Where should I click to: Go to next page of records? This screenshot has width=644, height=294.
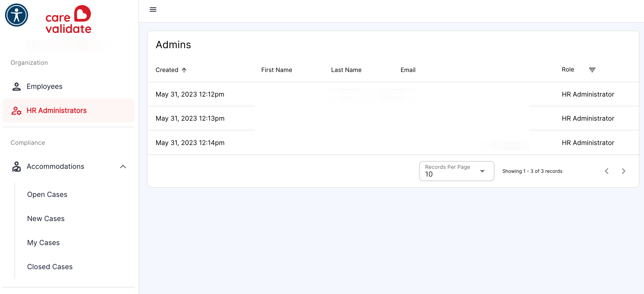point(623,171)
